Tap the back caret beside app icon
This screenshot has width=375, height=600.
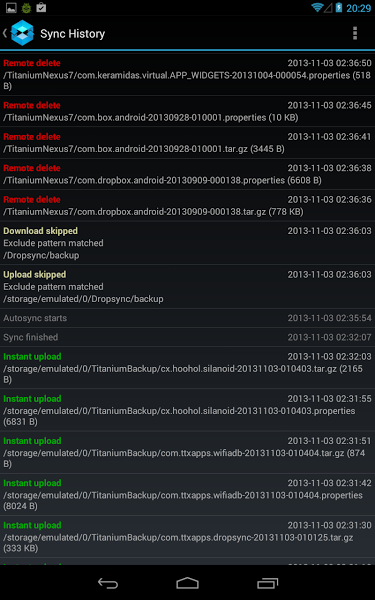click(5, 33)
